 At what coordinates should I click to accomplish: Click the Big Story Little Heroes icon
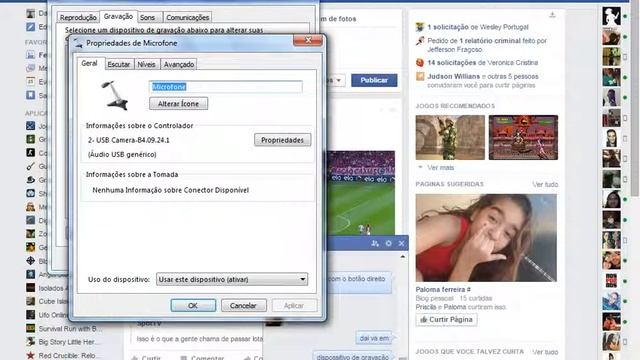pyautogui.click(x=31, y=342)
